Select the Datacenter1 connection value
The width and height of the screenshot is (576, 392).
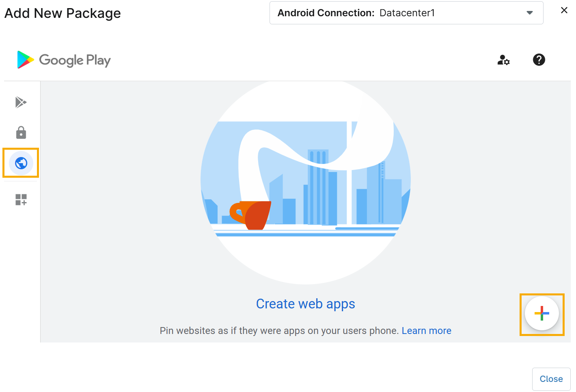(407, 13)
